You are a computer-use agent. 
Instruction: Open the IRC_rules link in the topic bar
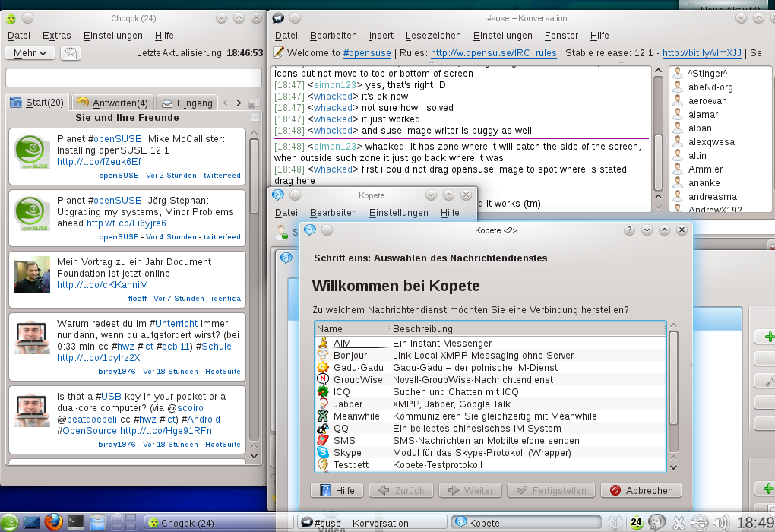[493, 53]
